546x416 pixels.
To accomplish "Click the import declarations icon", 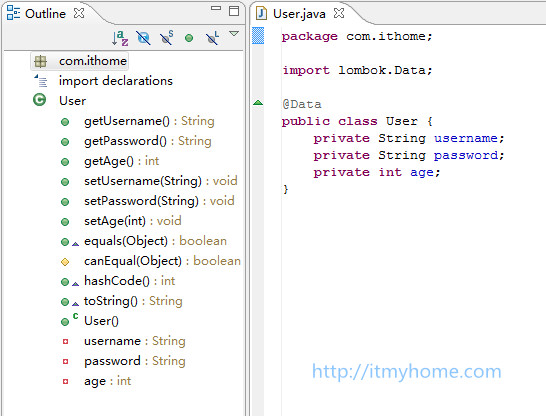I will (41, 81).
